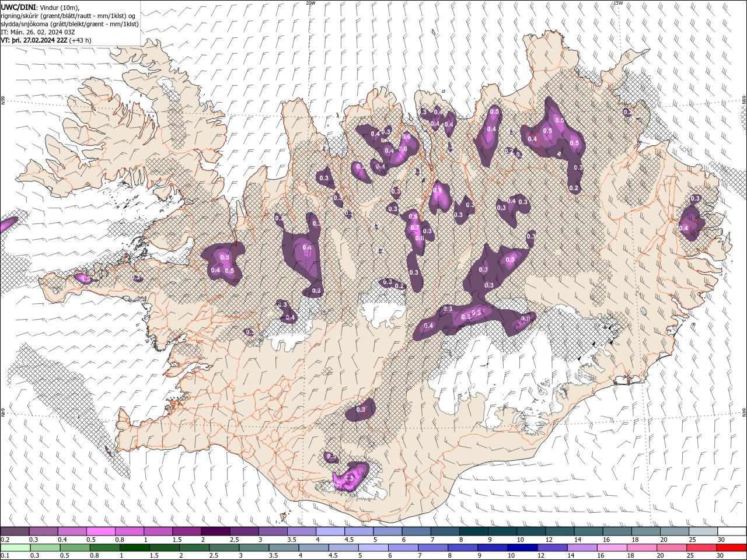Click the upper legend swatch between 0.2 and 0.3
The height and width of the screenshot is (560, 747).
(x=15, y=531)
